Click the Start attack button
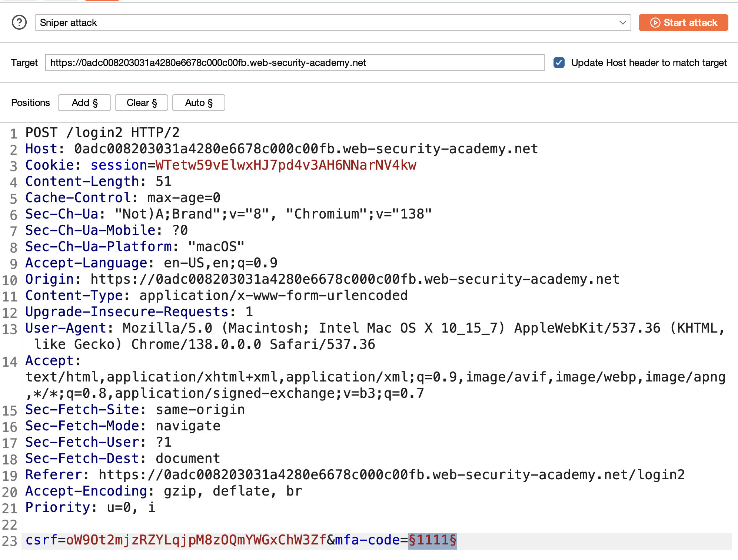Viewport: 738px width, 560px height. click(683, 23)
